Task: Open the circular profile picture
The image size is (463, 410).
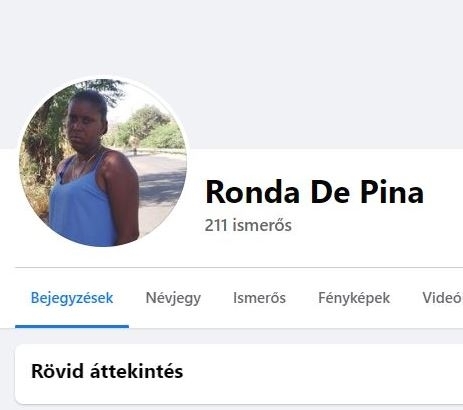Action: click(103, 163)
